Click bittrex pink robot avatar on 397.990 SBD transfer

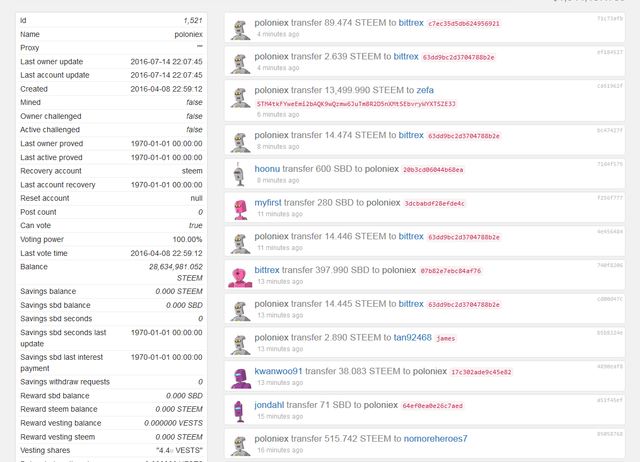pyautogui.click(x=240, y=278)
